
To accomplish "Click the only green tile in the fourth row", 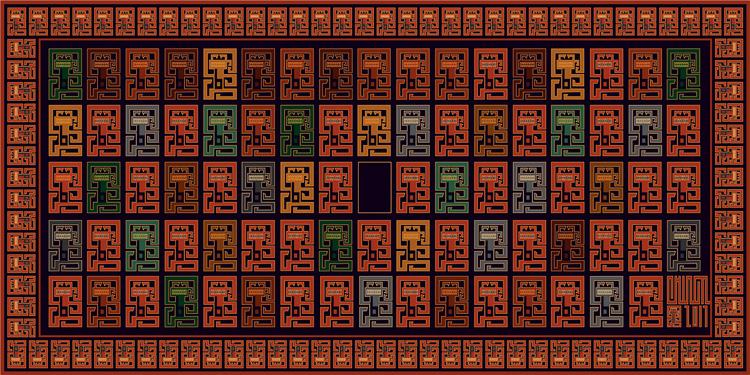I will tap(336, 245).
